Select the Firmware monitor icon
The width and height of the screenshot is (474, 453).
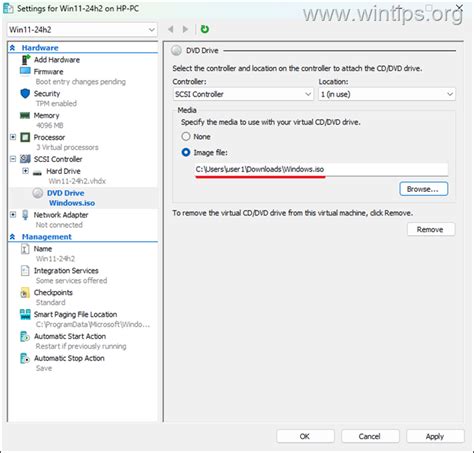pyautogui.click(x=25, y=71)
